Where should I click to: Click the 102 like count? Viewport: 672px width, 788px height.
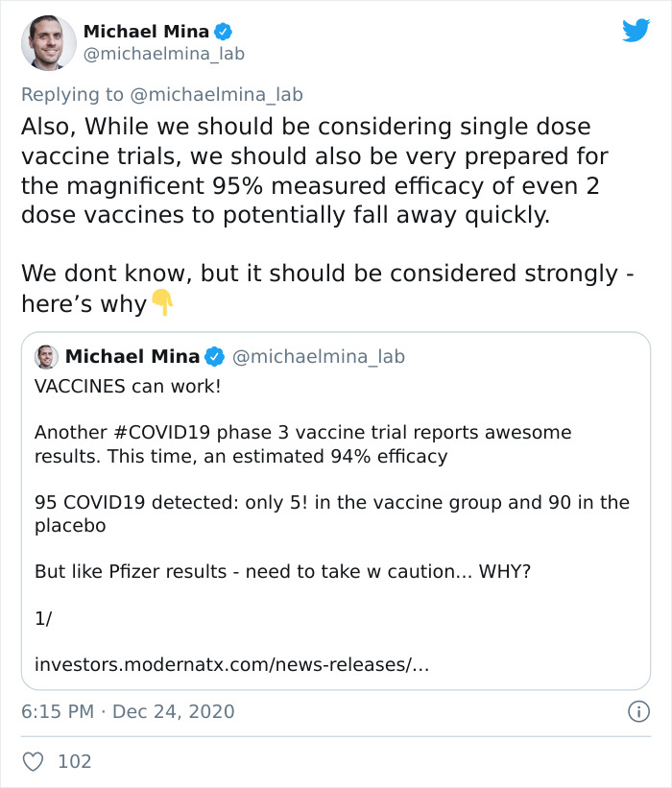pyautogui.click(x=75, y=760)
